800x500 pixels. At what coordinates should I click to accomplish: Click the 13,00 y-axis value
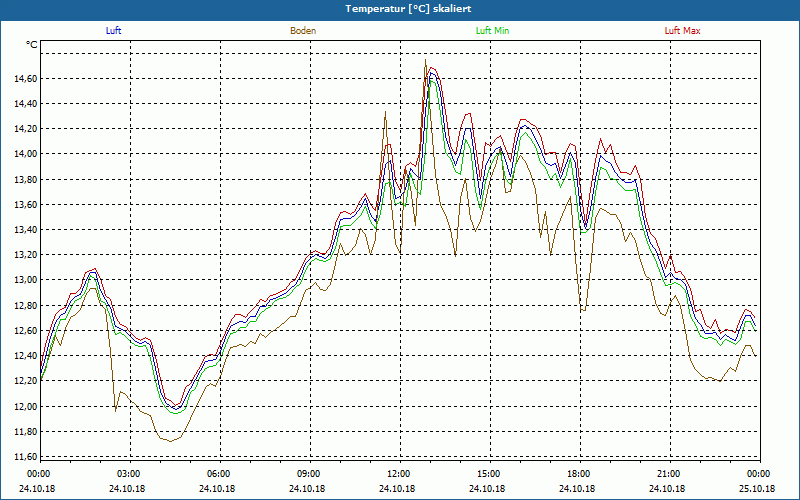point(24,280)
